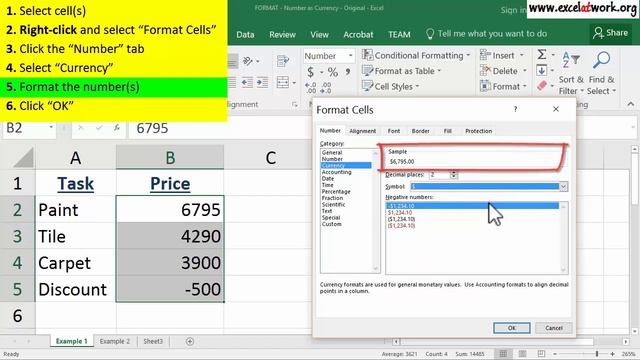Select Custom in the Category list

331,224
